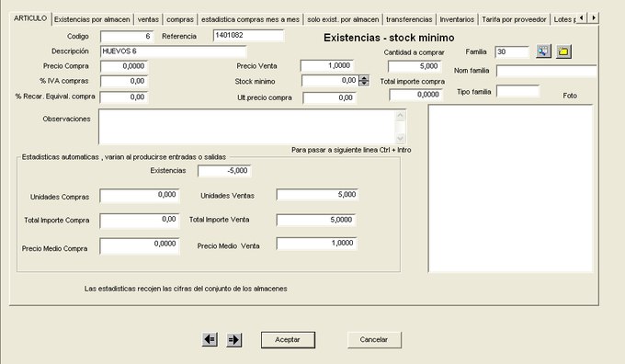The image size is (625, 364).
Task: Click the Precio Medio Compra field
Action: (x=140, y=246)
